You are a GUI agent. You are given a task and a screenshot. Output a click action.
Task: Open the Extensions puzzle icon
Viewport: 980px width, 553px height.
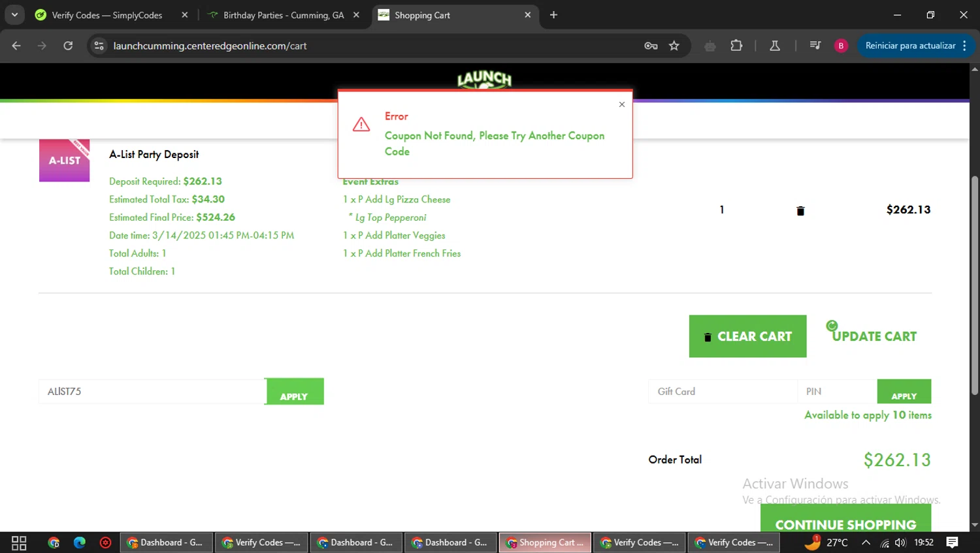pyautogui.click(x=736, y=46)
